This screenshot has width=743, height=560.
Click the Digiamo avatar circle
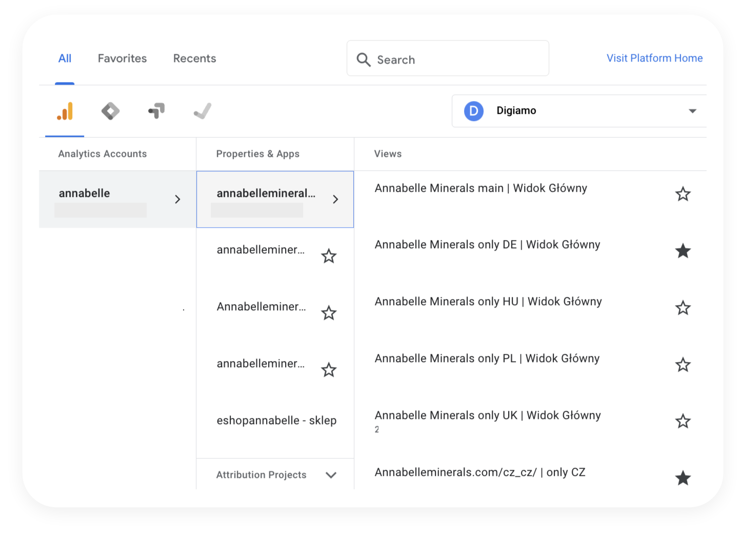point(473,111)
